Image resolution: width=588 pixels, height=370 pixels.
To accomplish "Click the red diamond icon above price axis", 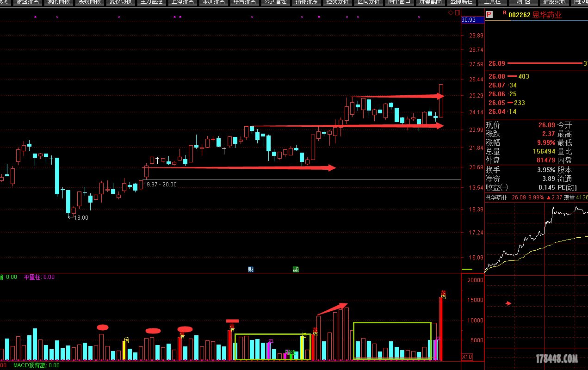I will point(451,13).
